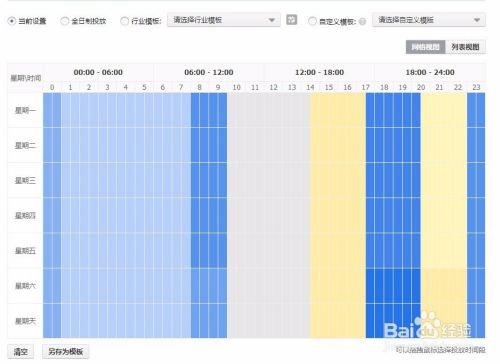The height and width of the screenshot is (364, 500).
Task: Click hour column label 14
Action: (310, 87)
